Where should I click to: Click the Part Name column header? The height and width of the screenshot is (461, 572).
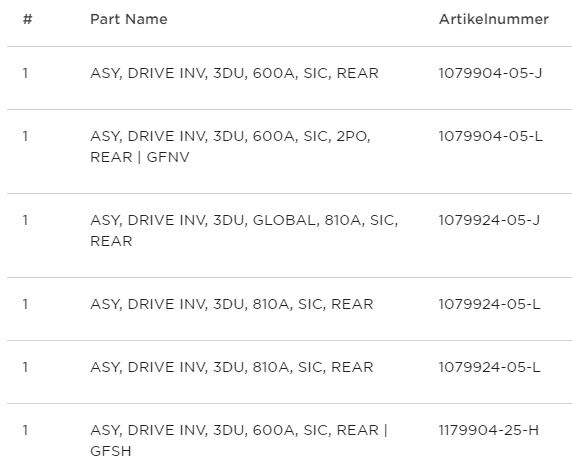coord(129,19)
